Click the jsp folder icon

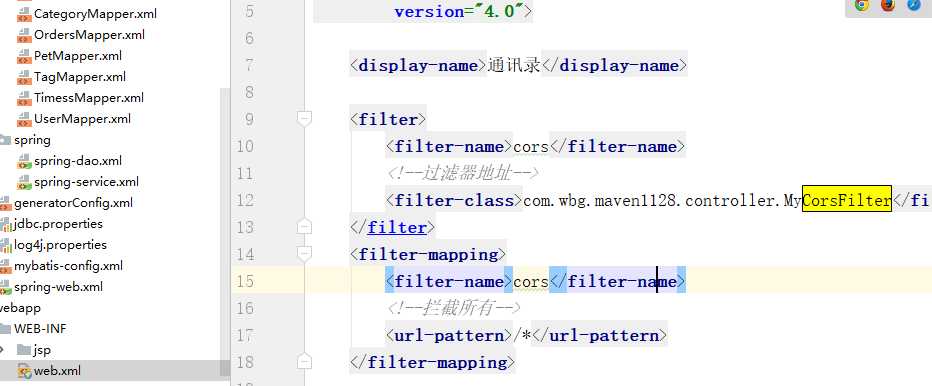click(24, 350)
